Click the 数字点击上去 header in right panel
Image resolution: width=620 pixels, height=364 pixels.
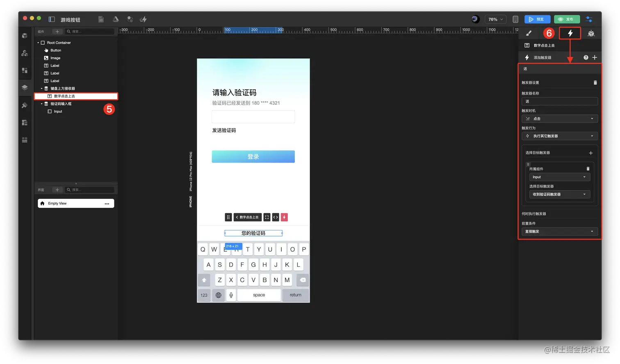click(x=544, y=45)
